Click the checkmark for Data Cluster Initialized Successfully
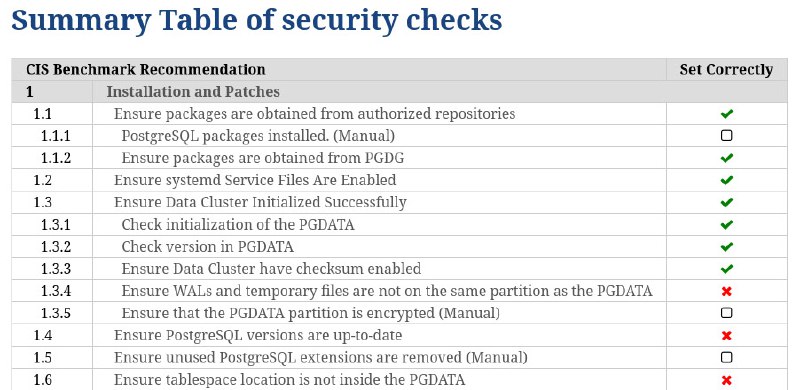The height and width of the screenshot is (390, 800). (x=727, y=202)
